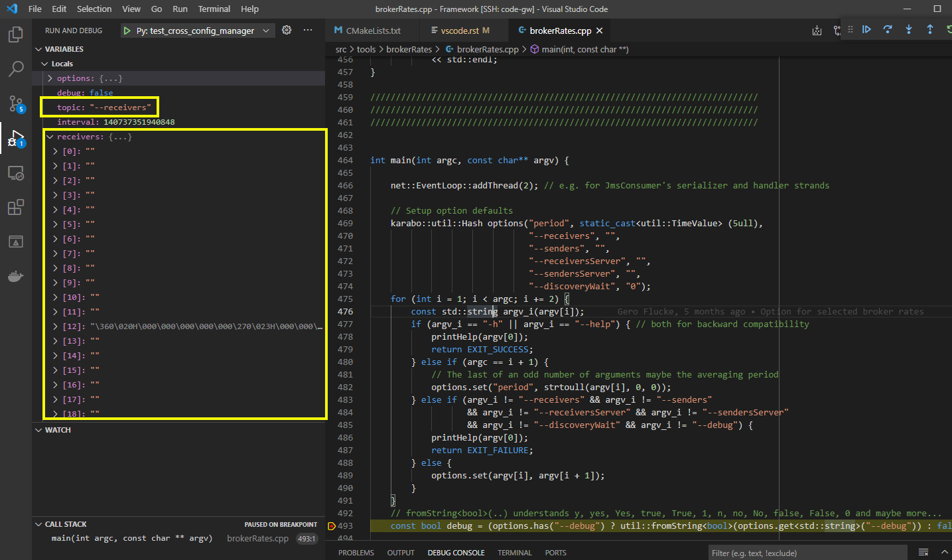Viewport: 952px width, 560px height.
Task: Select the debug: false variable row
Action: (178, 93)
